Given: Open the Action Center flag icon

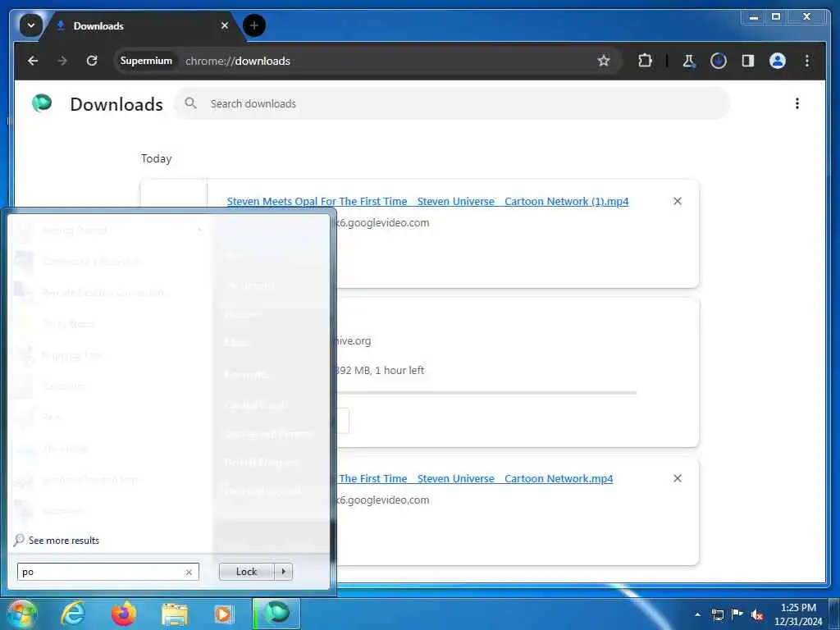Looking at the screenshot, I should click(x=737, y=614).
